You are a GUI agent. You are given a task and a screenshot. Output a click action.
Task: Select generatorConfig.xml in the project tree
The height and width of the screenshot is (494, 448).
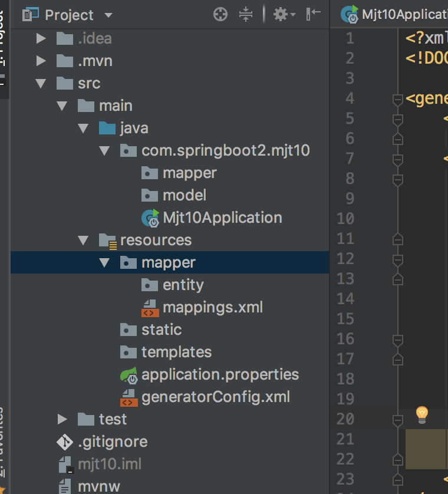click(215, 397)
